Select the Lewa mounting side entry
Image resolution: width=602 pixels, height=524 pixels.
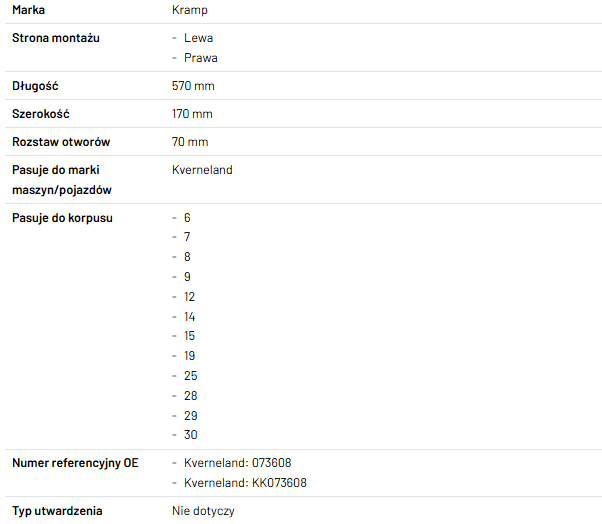point(198,38)
